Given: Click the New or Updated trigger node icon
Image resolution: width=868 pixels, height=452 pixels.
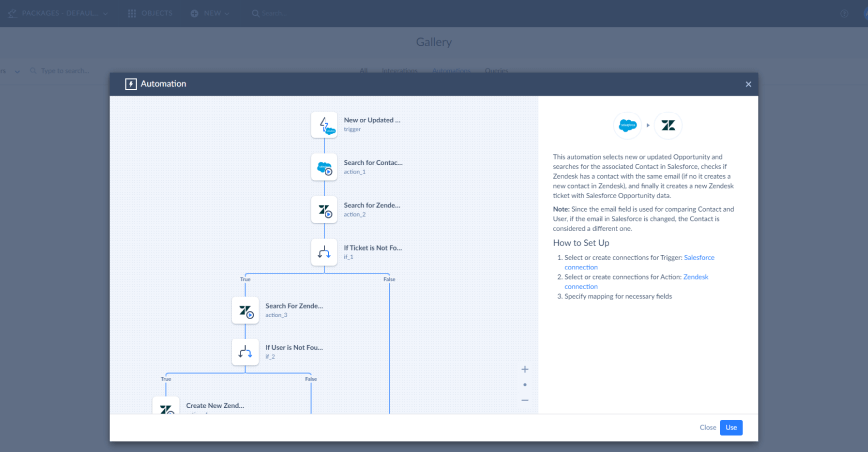Looking at the screenshot, I should (x=324, y=125).
